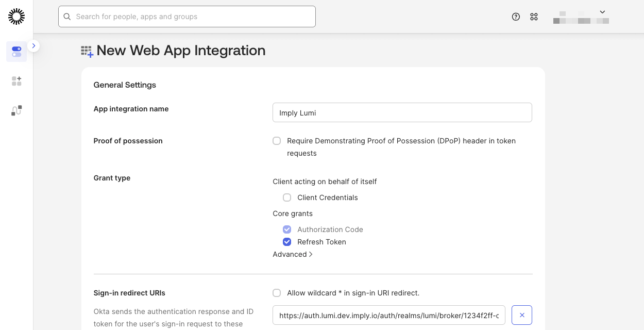Click the Okta sunburst logo
Screen dimensions: 644x330
(16, 16)
